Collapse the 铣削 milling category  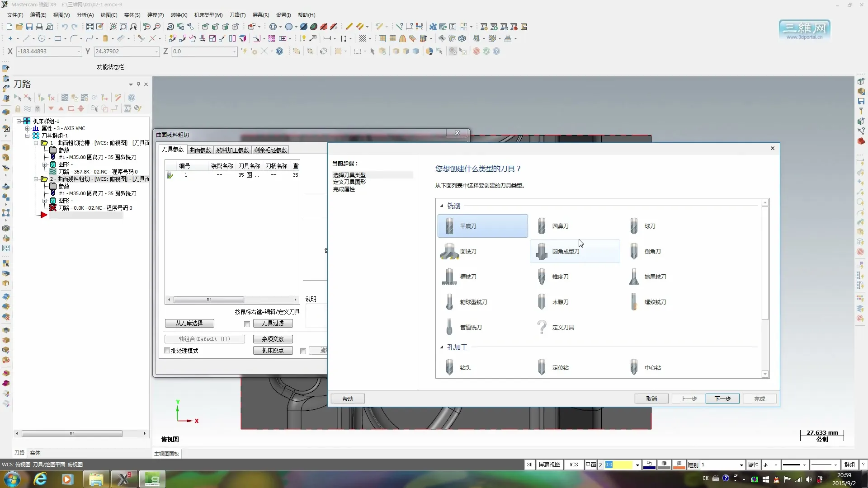(x=442, y=206)
